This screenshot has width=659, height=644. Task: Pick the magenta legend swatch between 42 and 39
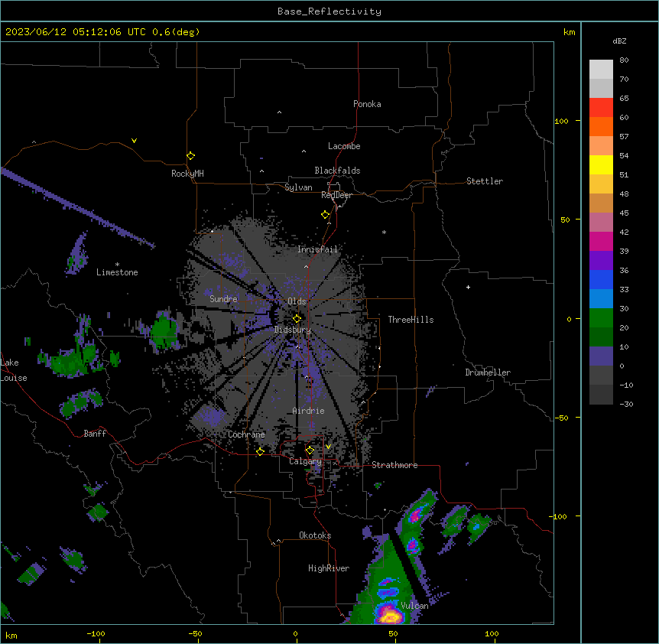pos(601,241)
